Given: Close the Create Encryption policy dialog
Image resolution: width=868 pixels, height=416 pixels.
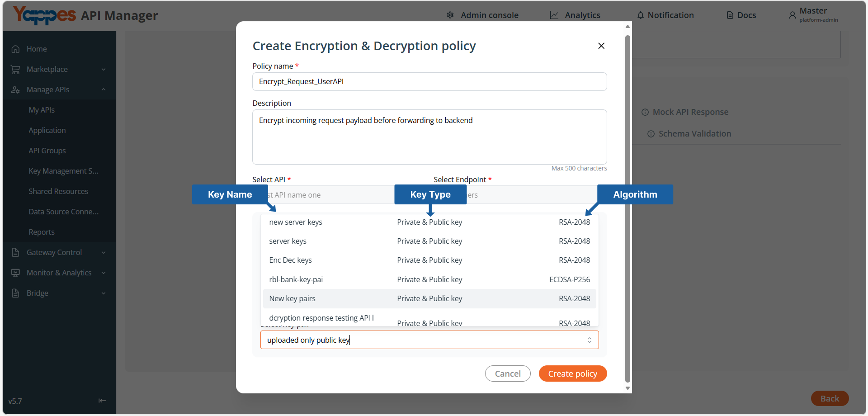Looking at the screenshot, I should pyautogui.click(x=601, y=46).
